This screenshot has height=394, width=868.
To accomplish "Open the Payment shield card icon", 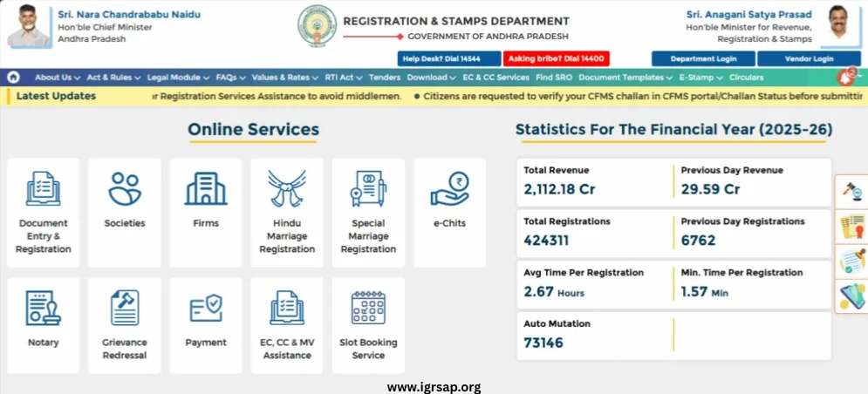I will [206, 308].
